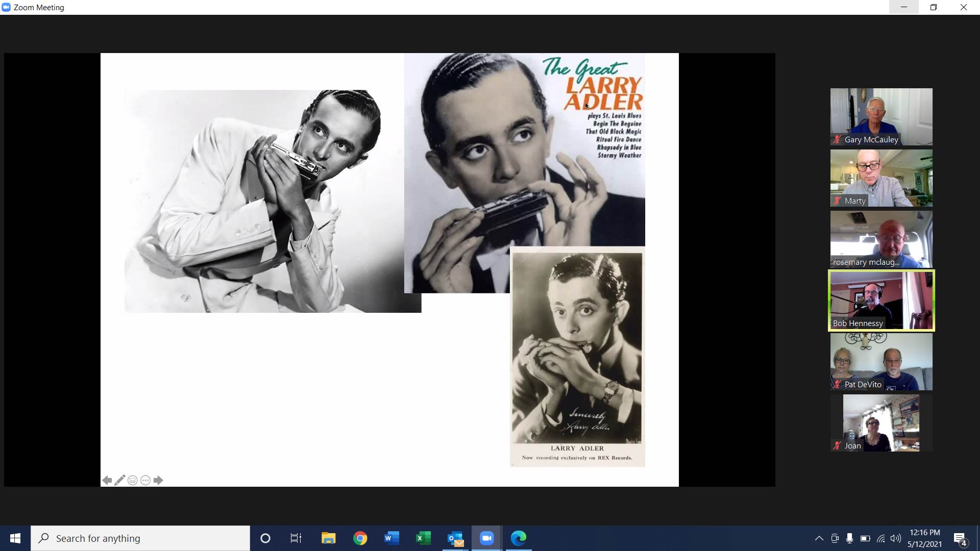Screen dimensions: 980x551
Task: Click the Zoom Meeting title bar icon
Action: coord(6,7)
